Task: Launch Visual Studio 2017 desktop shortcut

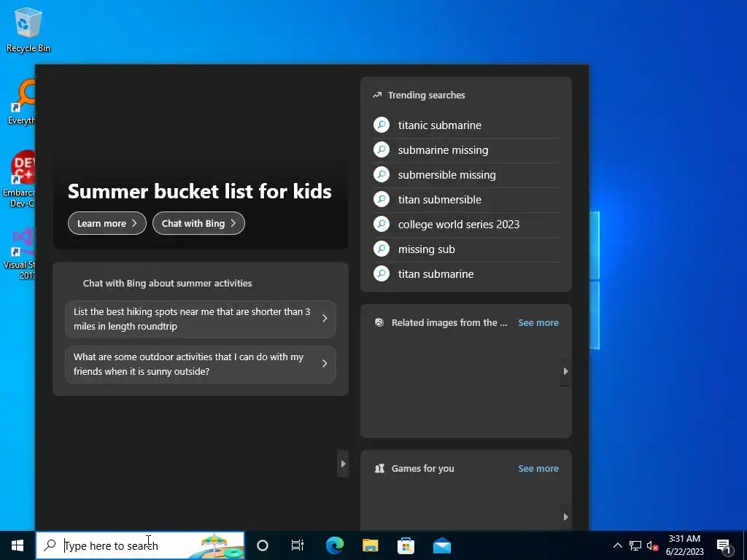Action: tap(20, 253)
